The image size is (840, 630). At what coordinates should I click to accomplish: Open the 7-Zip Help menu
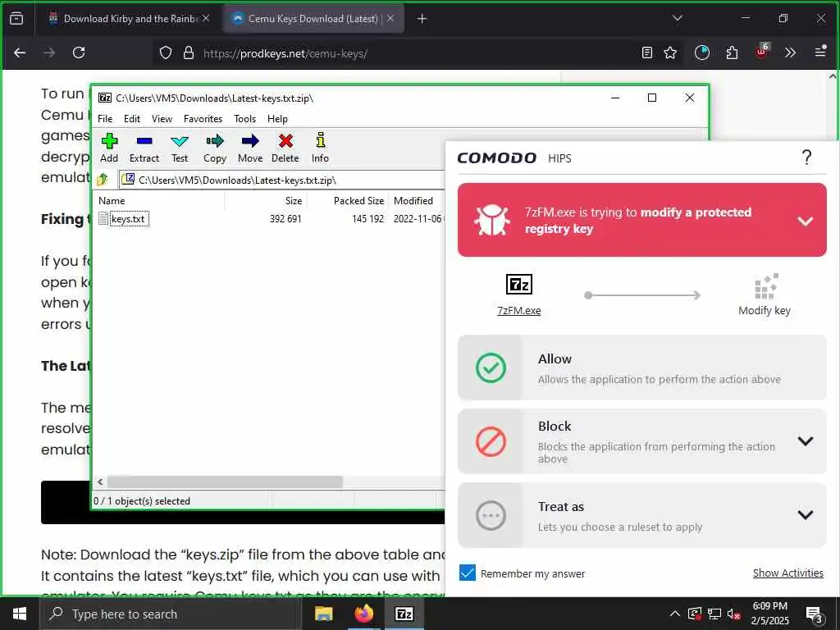click(277, 119)
